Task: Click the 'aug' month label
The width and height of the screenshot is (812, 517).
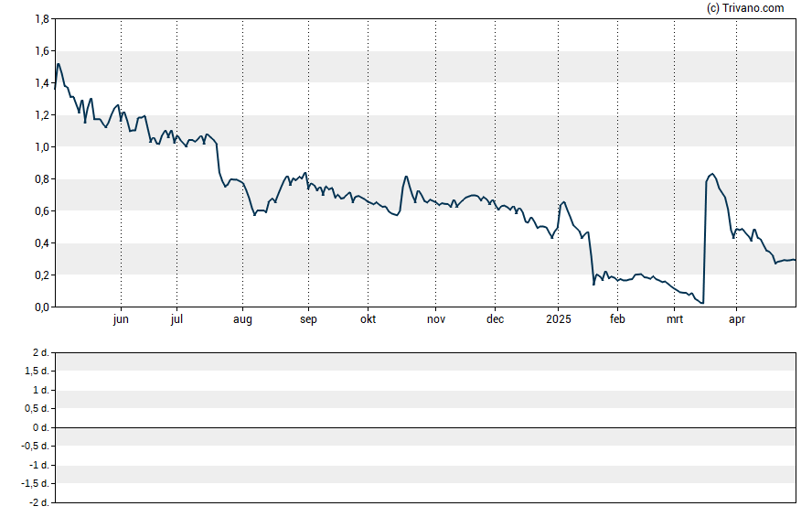Action: [242, 319]
